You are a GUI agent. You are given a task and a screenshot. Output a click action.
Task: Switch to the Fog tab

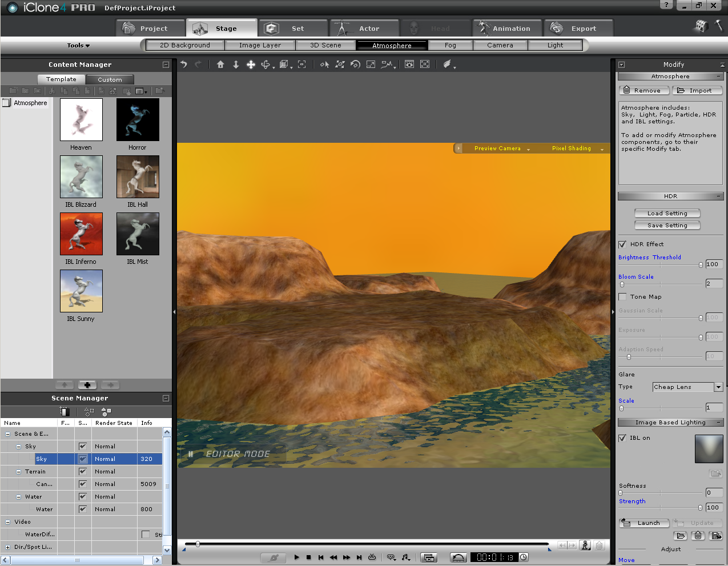pos(450,45)
